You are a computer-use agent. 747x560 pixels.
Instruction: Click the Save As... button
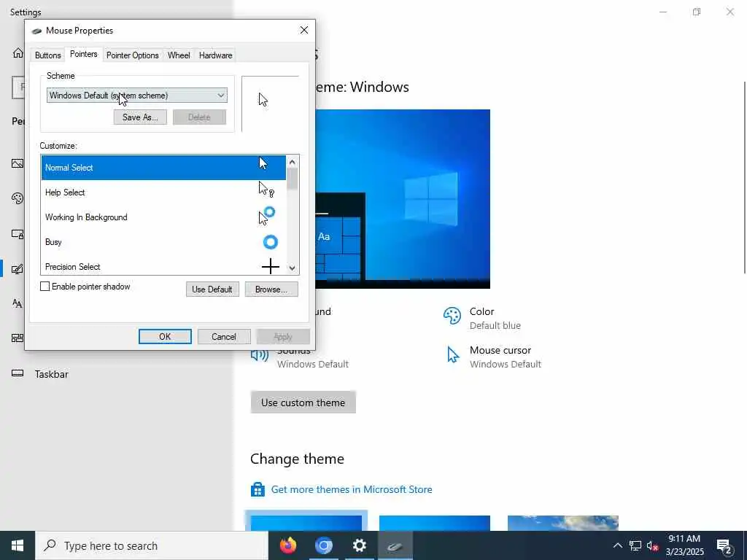tap(140, 117)
